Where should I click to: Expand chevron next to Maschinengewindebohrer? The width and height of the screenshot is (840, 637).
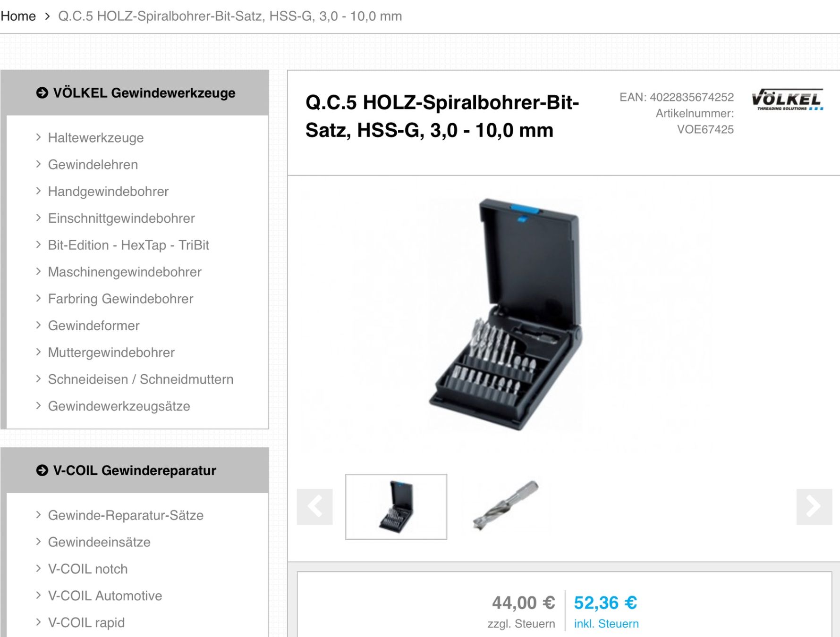[39, 272]
